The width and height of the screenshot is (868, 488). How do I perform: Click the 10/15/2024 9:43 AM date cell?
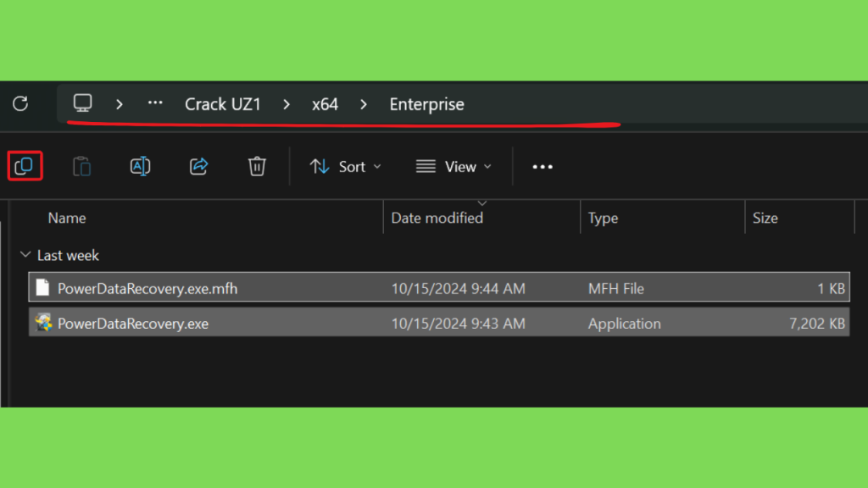[x=459, y=324]
